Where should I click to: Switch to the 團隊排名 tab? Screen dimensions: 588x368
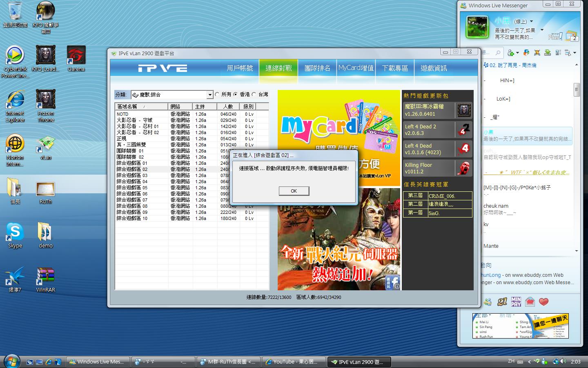coord(317,68)
